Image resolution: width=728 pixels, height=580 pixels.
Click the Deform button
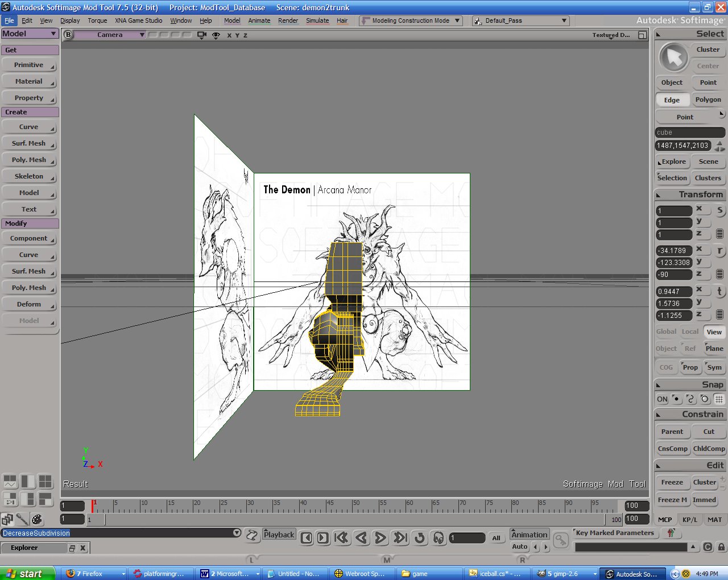point(29,304)
